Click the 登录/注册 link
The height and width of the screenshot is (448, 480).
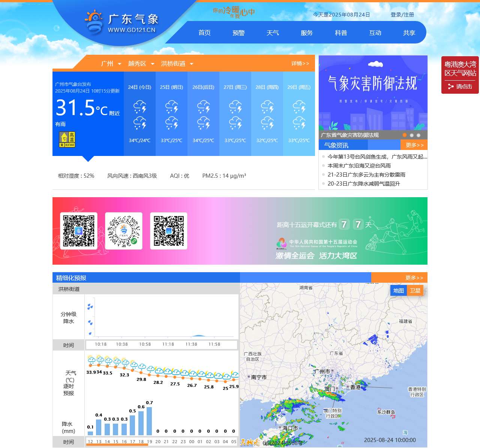pos(403,15)
